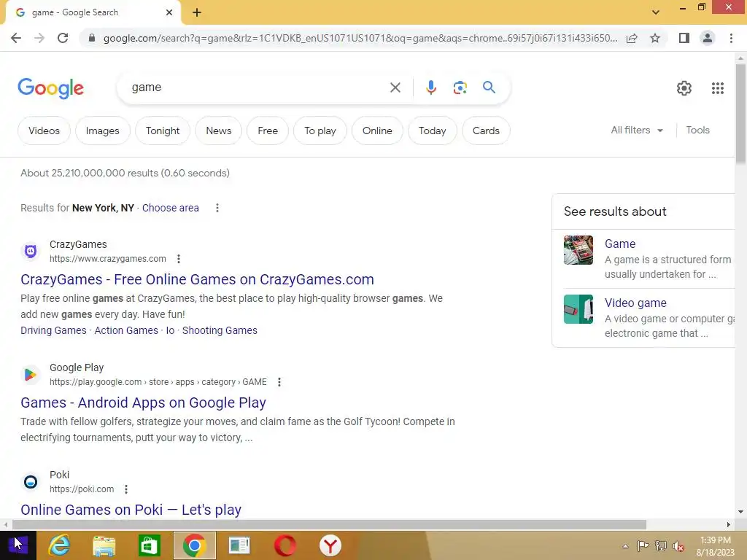
Task: Click the Action Center flag tray icon
Action: click(643, 546)
